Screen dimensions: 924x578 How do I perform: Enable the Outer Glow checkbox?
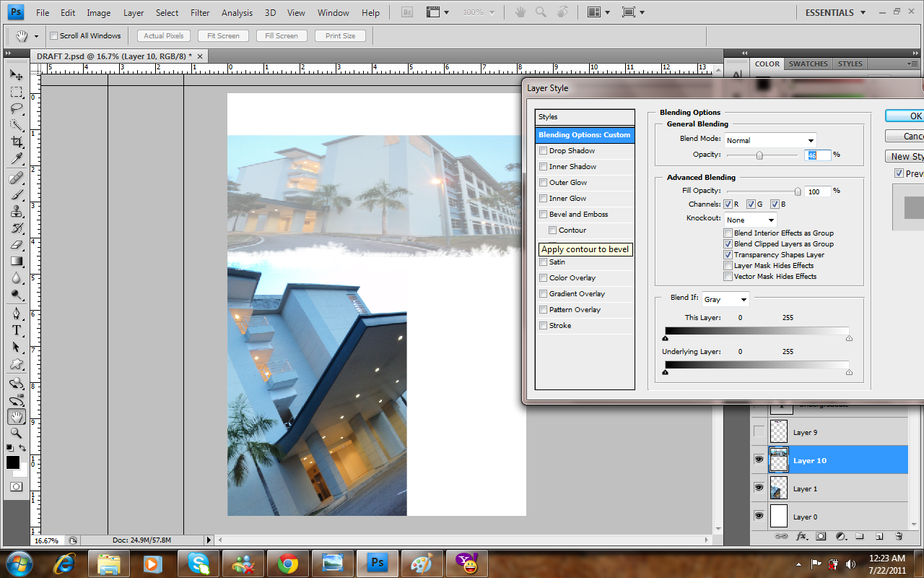click(543, 183)
